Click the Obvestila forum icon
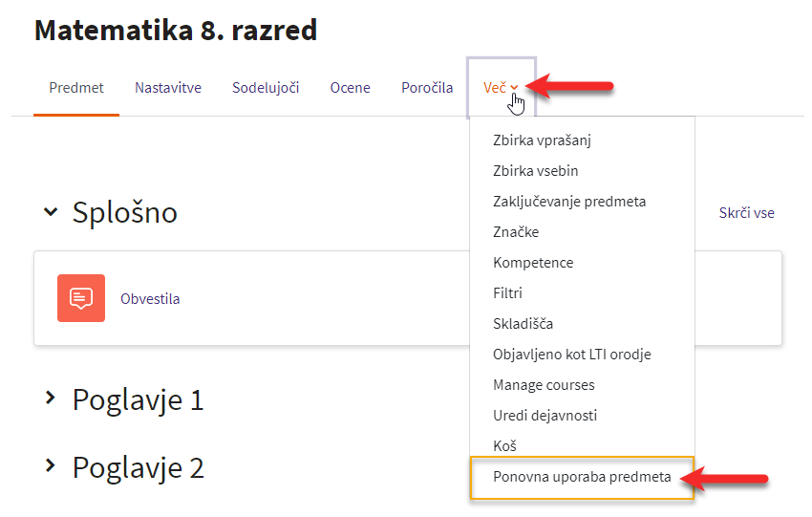This screenshot has width=812, height=517. pos(81,298)
